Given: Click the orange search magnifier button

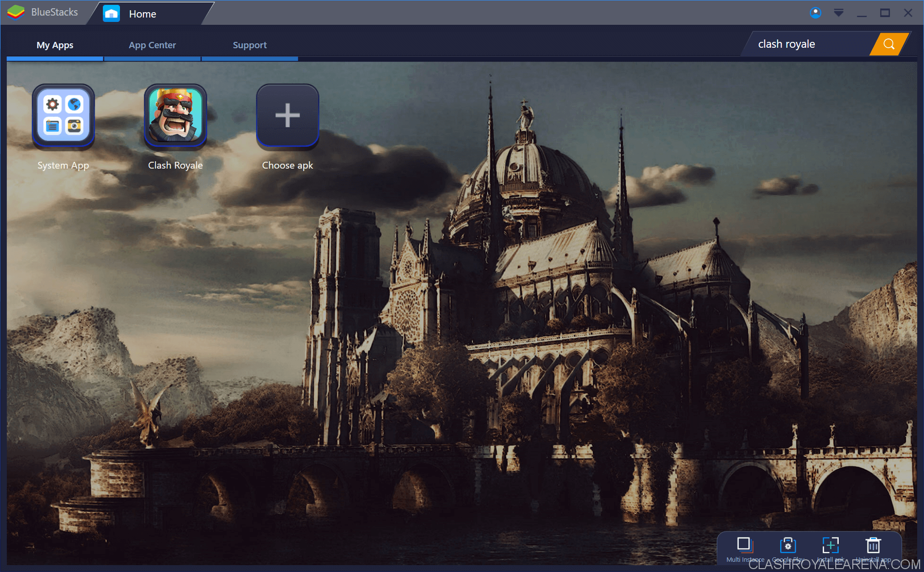Looking at the screenshot, I should [889, 44].
